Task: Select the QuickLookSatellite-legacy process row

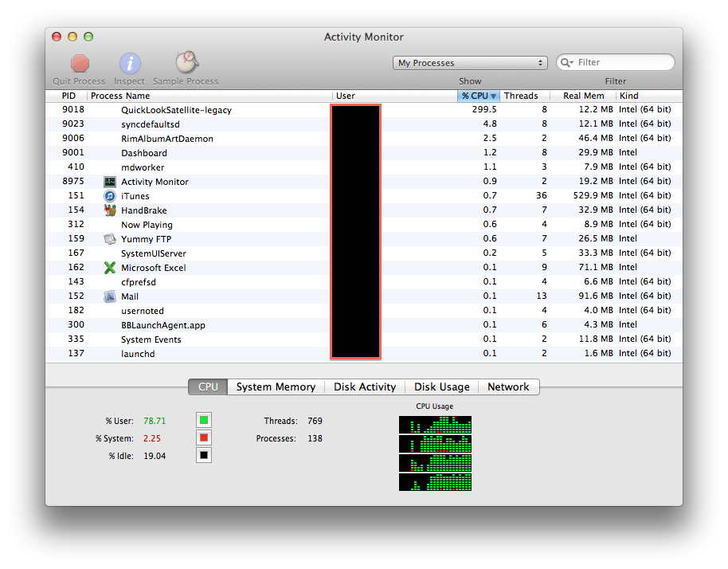Action: tap(364, 110)
